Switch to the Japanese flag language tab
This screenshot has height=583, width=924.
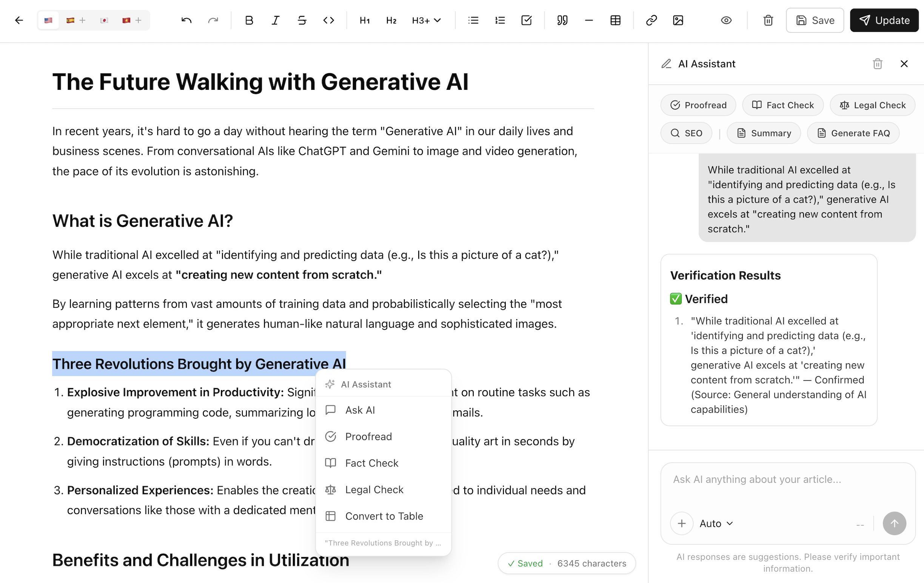coord(104,20)
